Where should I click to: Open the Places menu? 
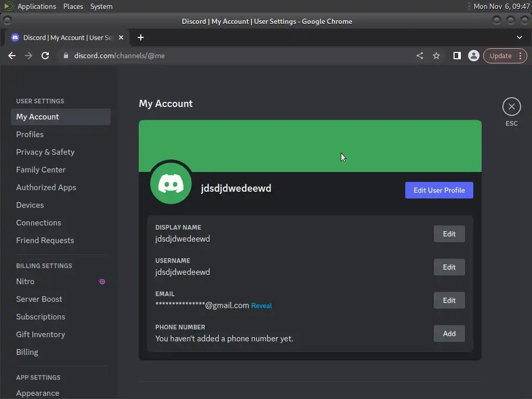73,6
